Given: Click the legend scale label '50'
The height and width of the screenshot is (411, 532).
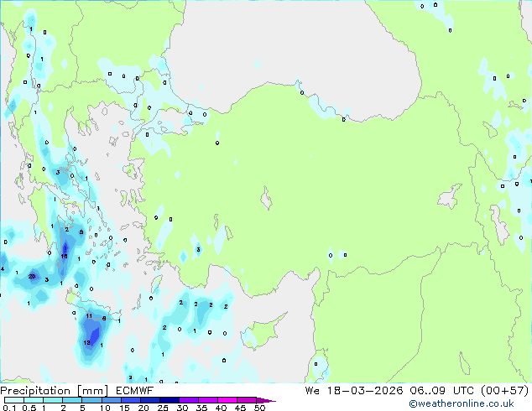Looking at the screenshot, I should [259, 408].
